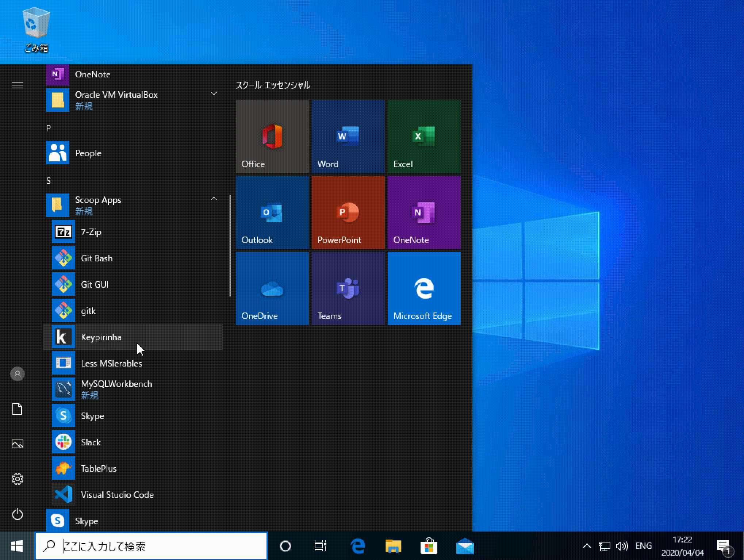Expand the Start menu hamburger
744x560 pixels.
(x=17, y=85)
